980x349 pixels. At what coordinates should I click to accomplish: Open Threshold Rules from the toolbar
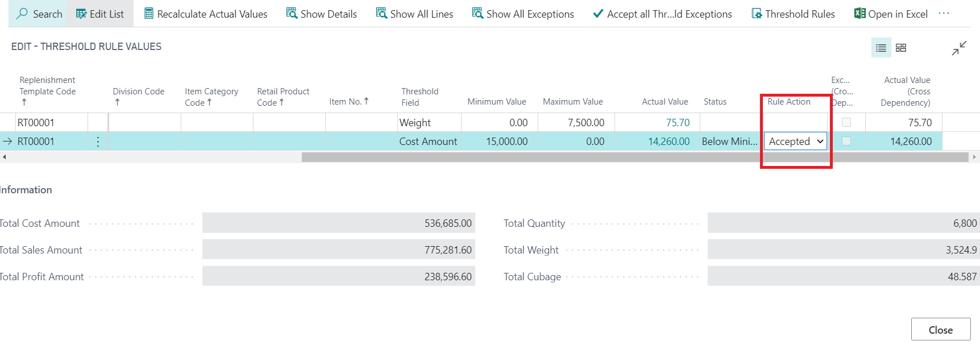[794, 14]
